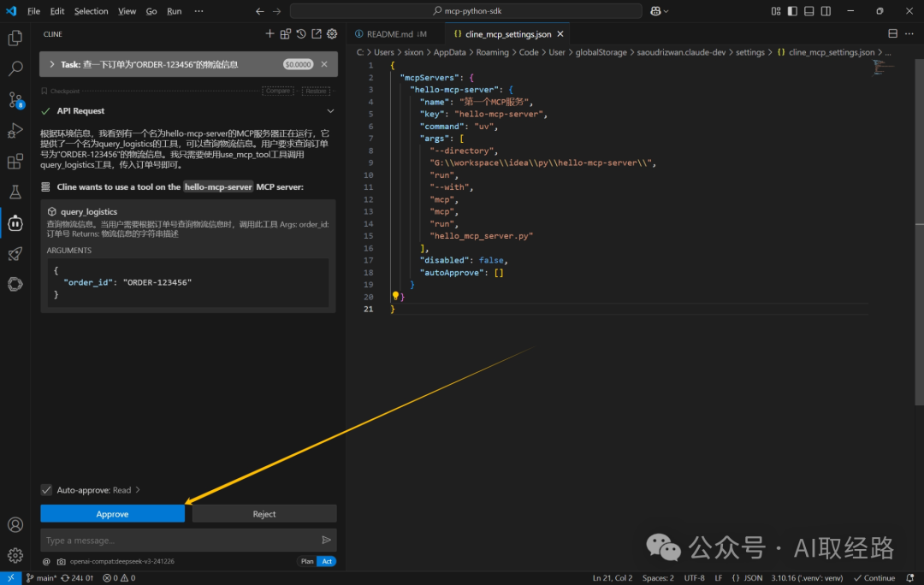Viewport: 924px width, 585px height.
Task: Open the Extensions view
Action: tap(15, 161)
